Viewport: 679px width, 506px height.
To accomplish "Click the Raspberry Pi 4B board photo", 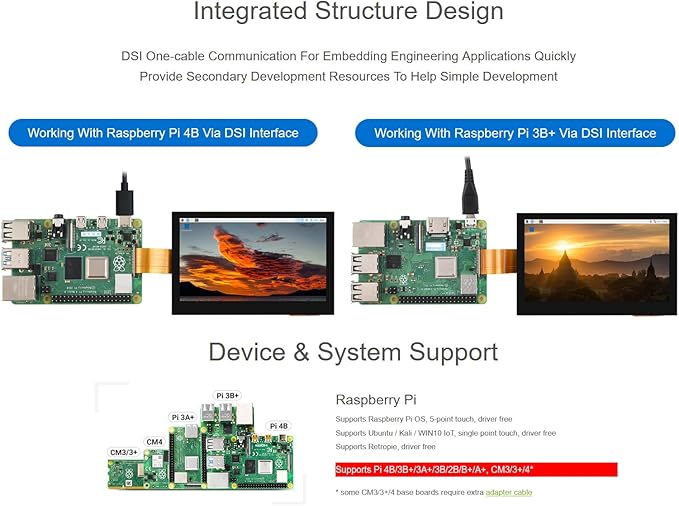I will 72,260.
